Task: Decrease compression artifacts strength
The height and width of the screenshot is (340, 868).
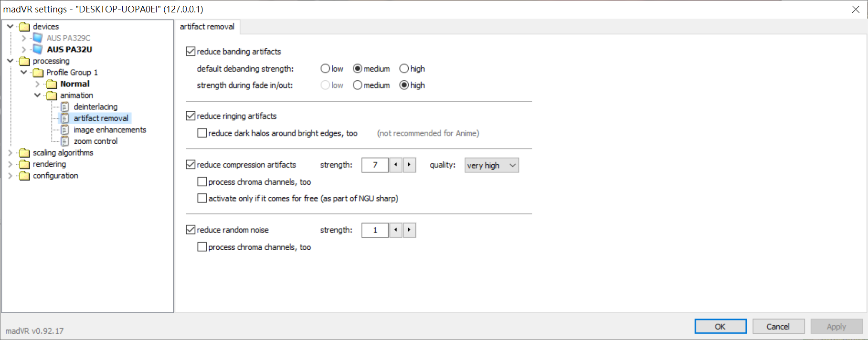Action: pyautogui.click(x=396, y=165)
